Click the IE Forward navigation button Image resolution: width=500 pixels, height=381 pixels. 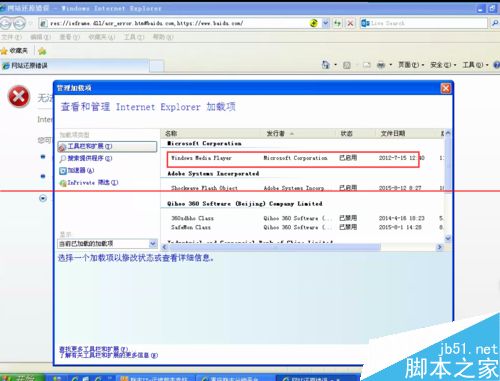click(x=19, y=23)
